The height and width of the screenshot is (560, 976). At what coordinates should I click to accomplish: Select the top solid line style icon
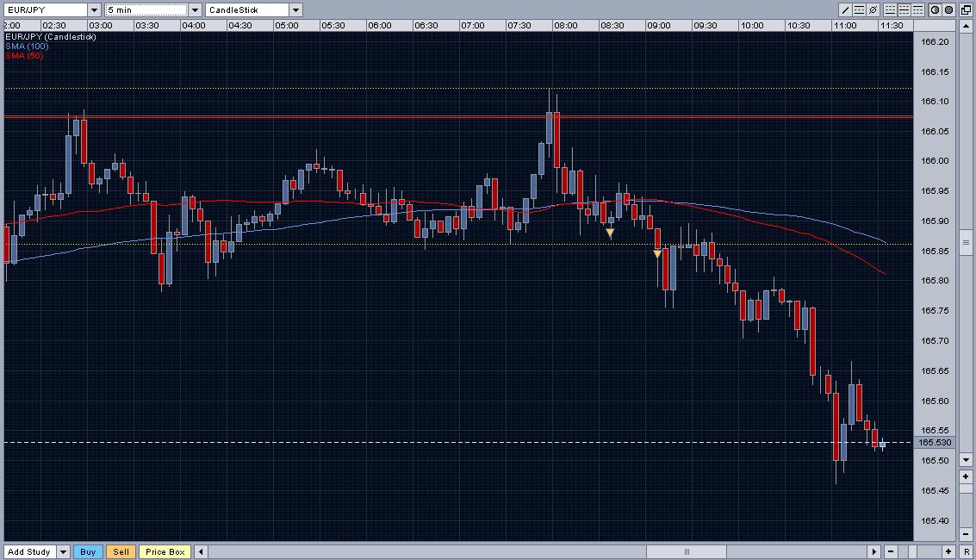pyautogui.click(x=917, y=10)
